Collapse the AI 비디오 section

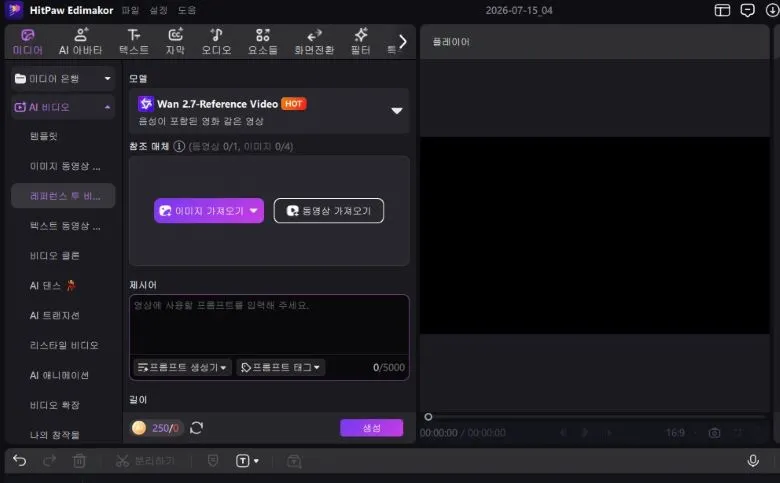tap(63, 107)
